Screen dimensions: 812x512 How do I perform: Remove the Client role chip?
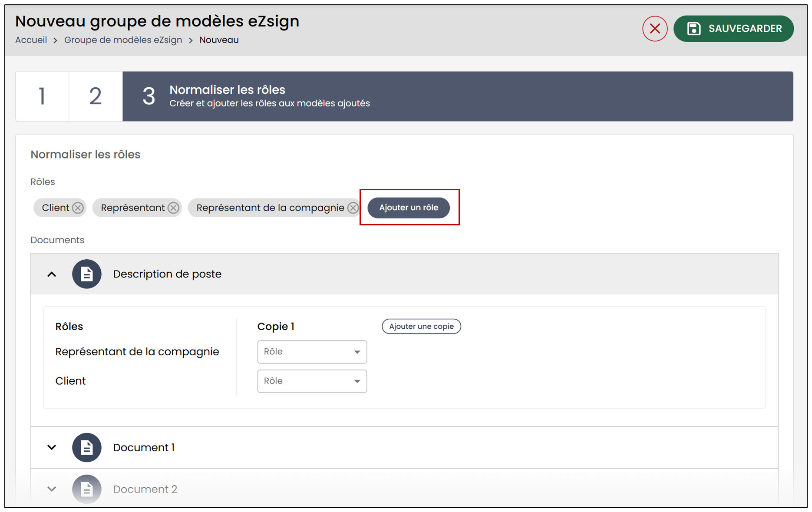(78, 208)
